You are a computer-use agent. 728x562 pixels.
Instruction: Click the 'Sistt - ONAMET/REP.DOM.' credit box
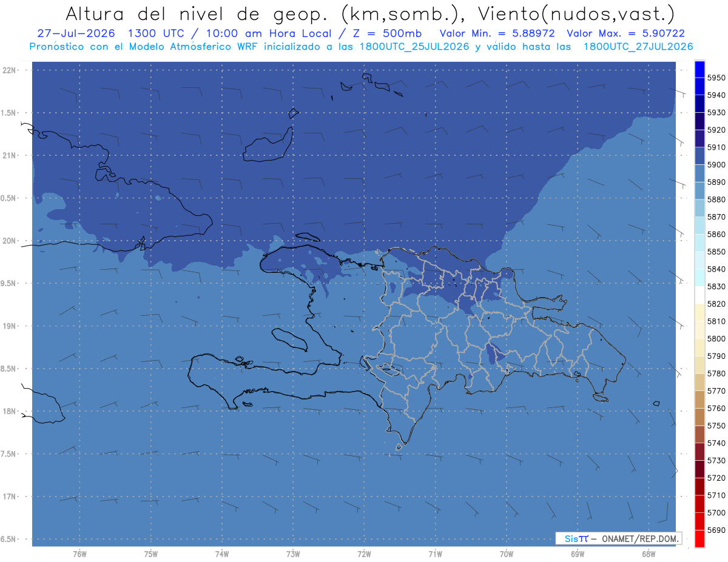(x=618, y=538)
